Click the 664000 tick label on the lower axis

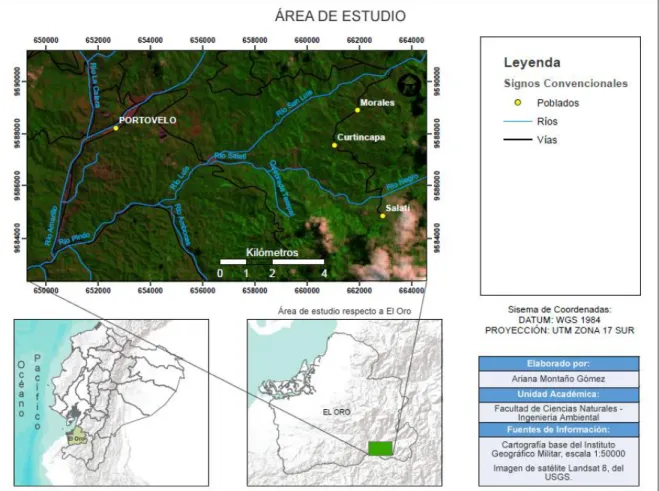coord(411,290)
